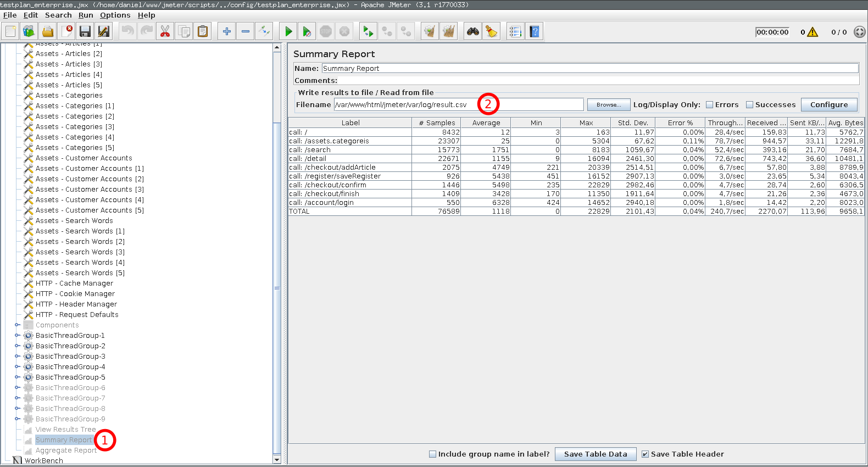This screenshot has height=467, width=868.
Task: Click the green Start test run icon
Action: pos(288,32)
